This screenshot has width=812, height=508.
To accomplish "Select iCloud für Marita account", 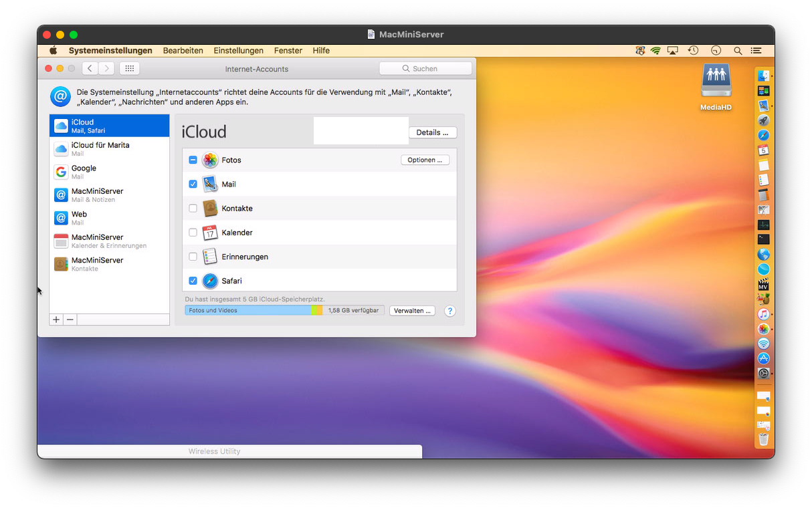I will click(110, 149).
